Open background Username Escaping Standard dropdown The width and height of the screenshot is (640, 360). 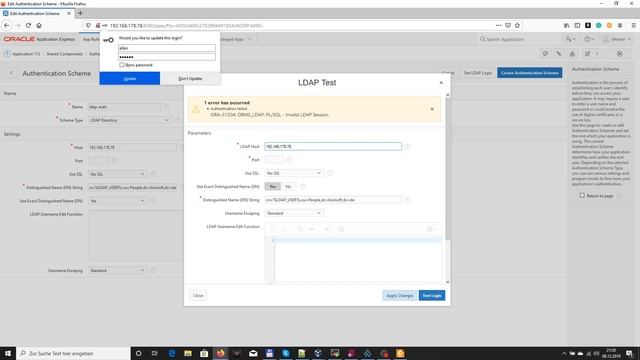[118, 270]
